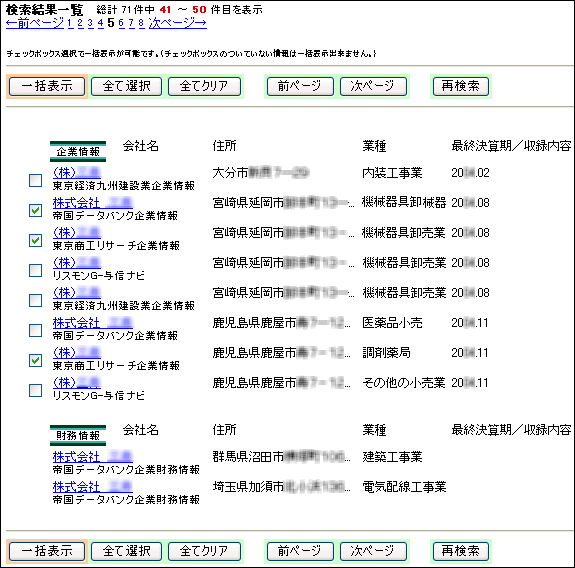
Task: Open company link for 電気配線工事業 row
Action: (92, 487)
